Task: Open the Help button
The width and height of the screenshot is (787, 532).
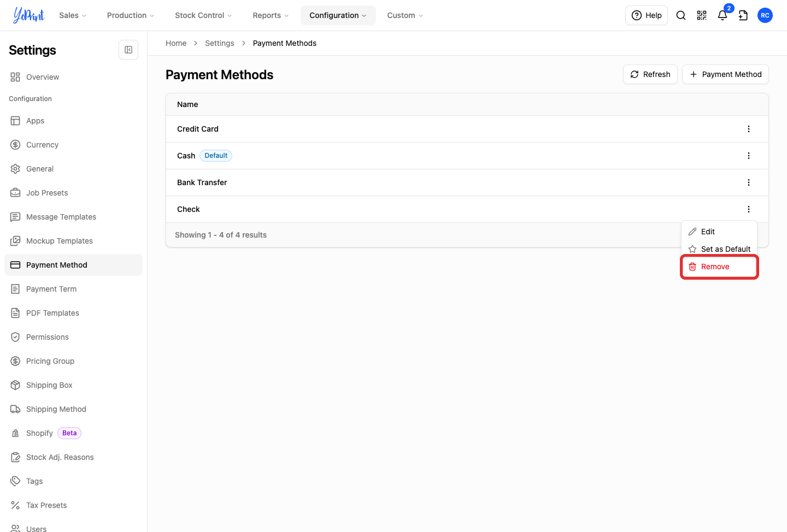Action: coord(647,15)
